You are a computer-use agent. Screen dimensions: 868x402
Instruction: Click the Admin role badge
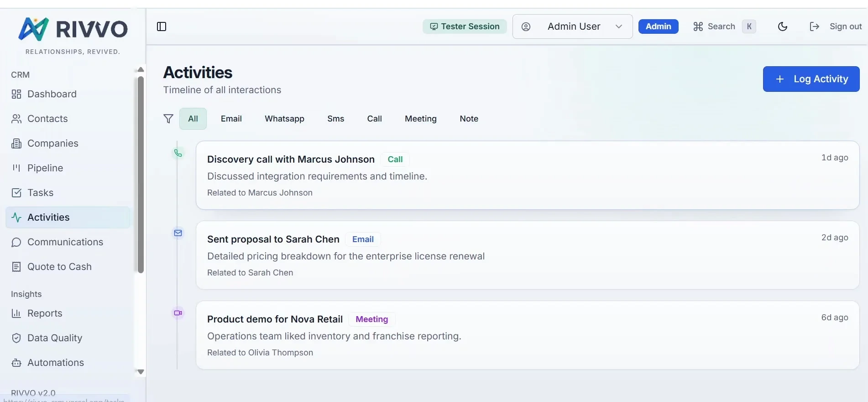pyautogui.click(x=658, y=26)
